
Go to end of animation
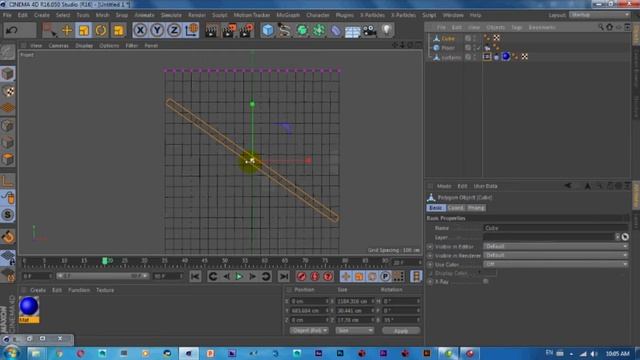click(x=284, y=276)
